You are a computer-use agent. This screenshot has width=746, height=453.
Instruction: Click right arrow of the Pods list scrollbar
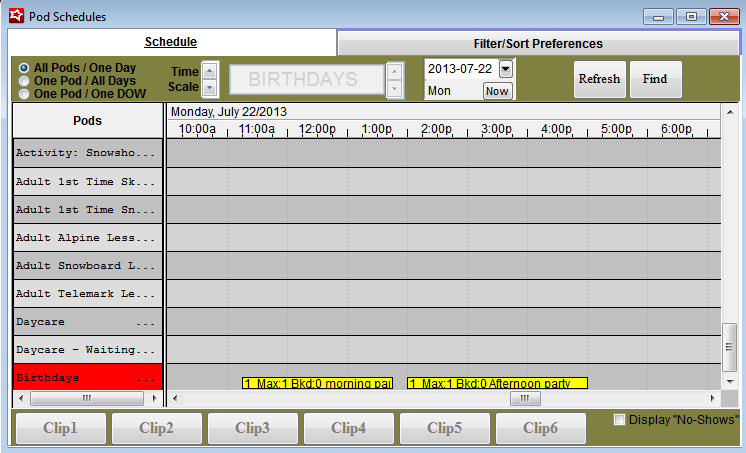155,398
